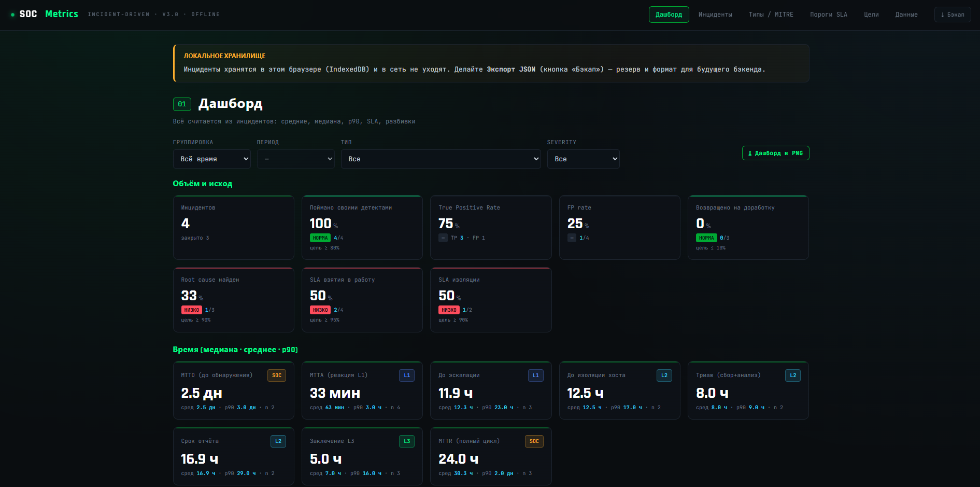Click НИЗКО badge on SLA взятия в работу card

(320, 310)
